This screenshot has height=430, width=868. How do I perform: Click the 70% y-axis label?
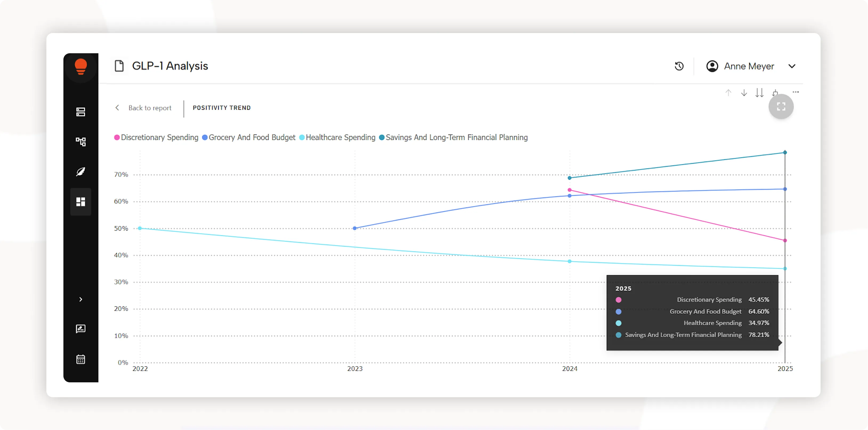121,174
